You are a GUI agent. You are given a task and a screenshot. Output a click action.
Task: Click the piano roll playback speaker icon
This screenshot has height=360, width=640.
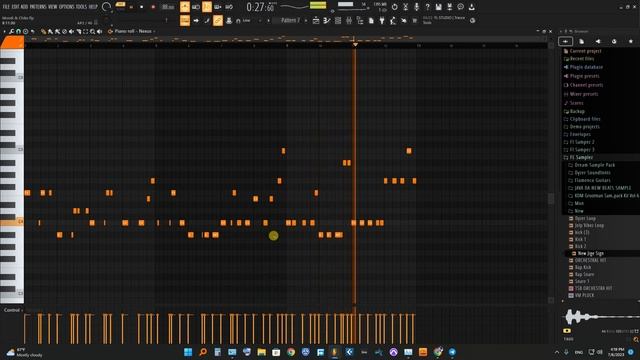pyautogui.click(x=100, y=31)
